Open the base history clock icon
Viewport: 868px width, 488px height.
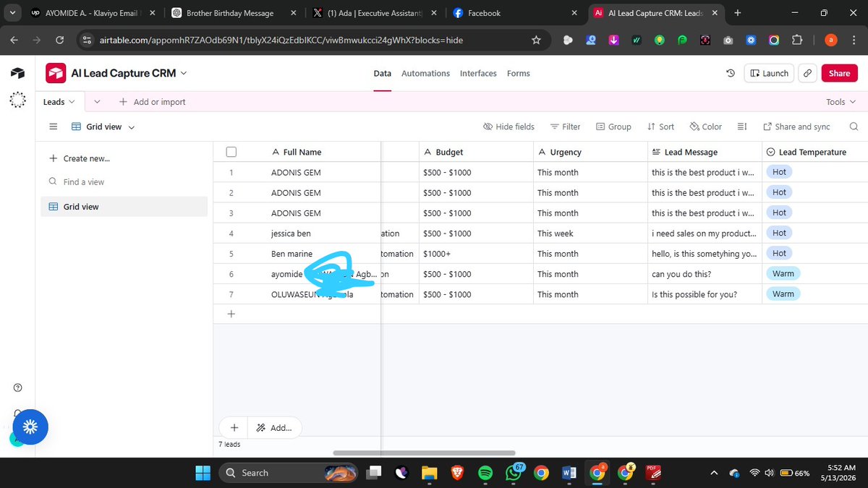(x=731, y=74)
